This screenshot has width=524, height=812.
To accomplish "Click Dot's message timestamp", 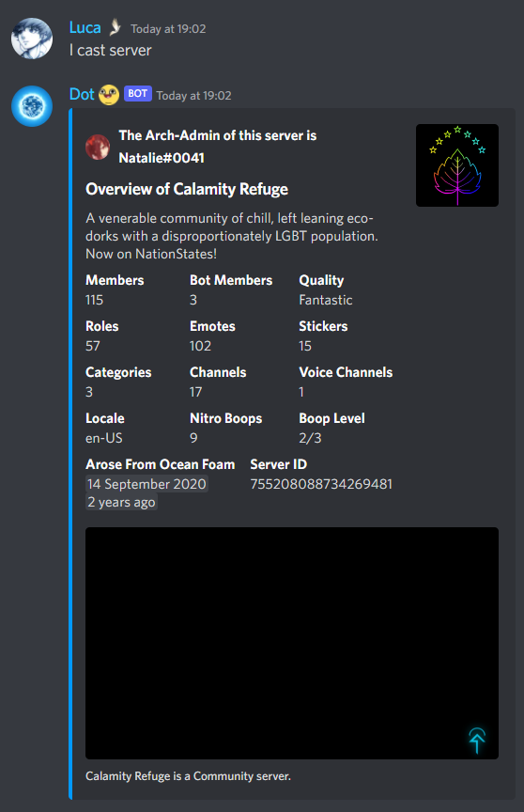I will click(194, 96).
